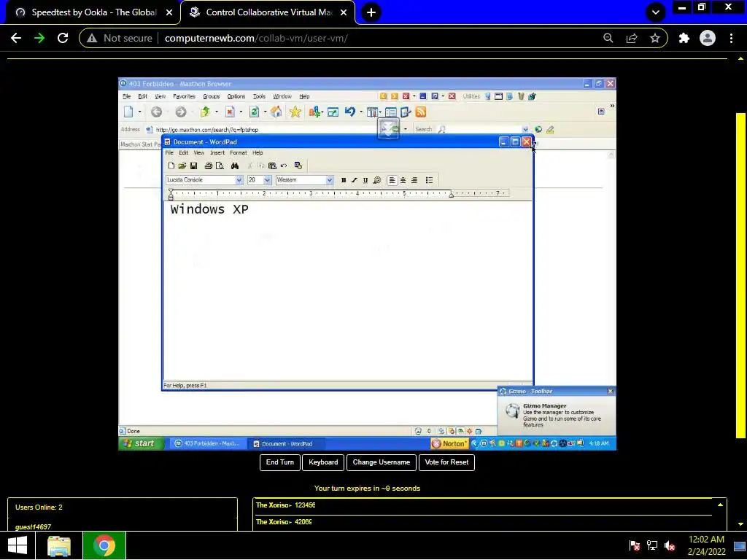Click the Print icon in WordPad
The image size is (747, 560).
tap(208, 166)
